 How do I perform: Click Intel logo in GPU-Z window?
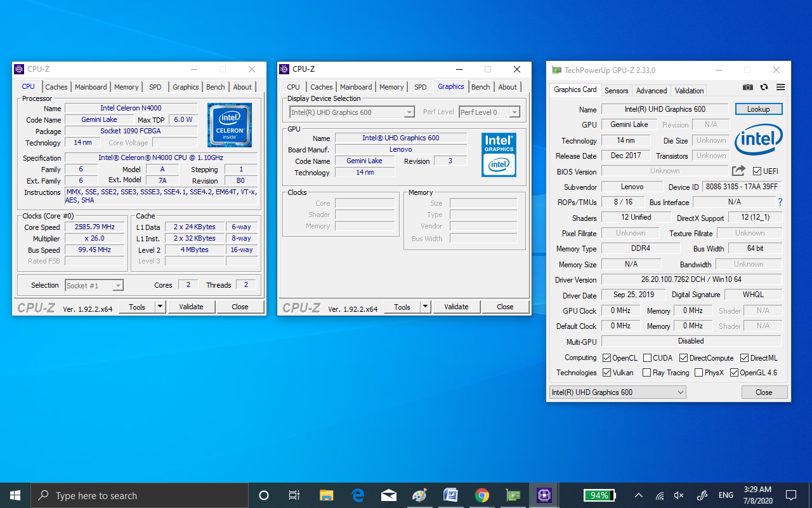click(x=759, y=139)
